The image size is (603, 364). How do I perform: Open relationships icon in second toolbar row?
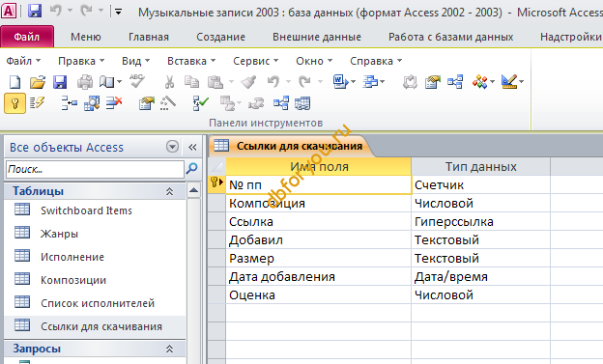281,103
